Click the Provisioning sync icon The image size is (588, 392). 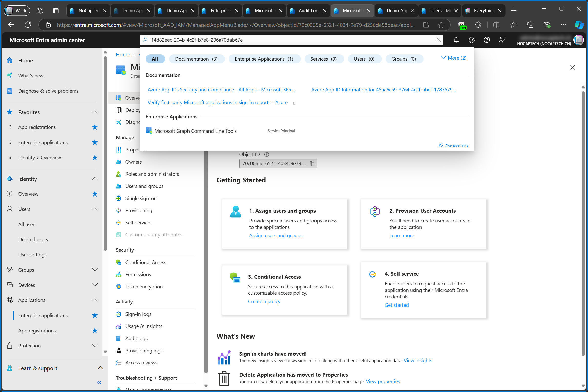tap(119, 210)
